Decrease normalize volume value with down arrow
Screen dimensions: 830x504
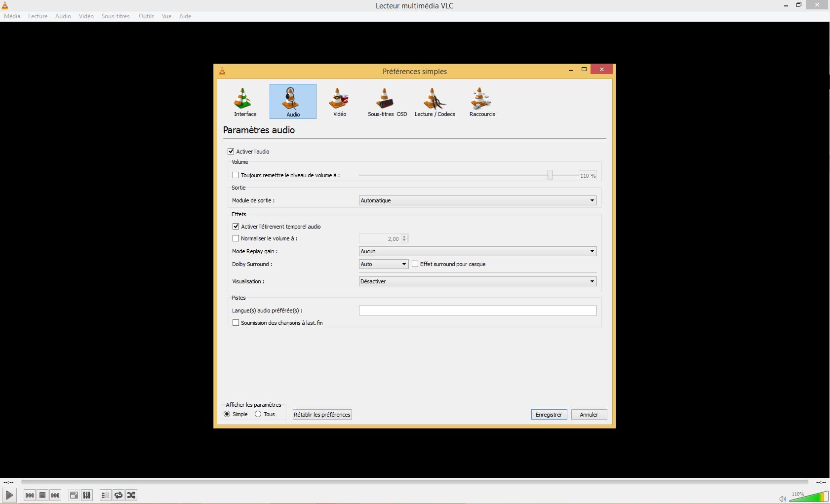404,240
